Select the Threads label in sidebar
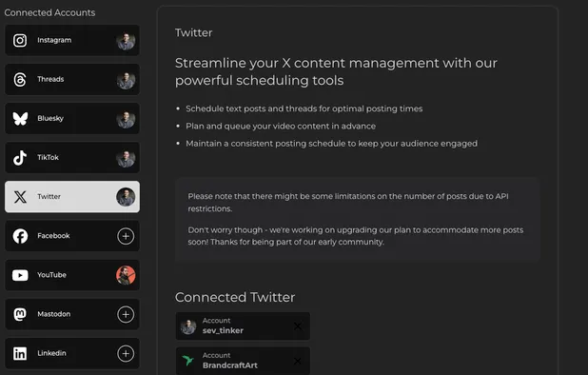The width and height of the screenshot is (588, 375). click(x=50, y=79)
